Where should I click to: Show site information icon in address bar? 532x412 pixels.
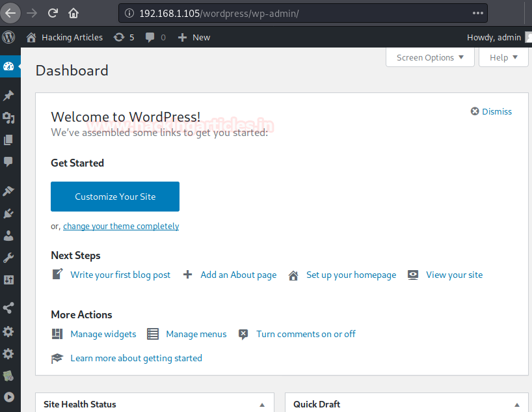point(129,13)
